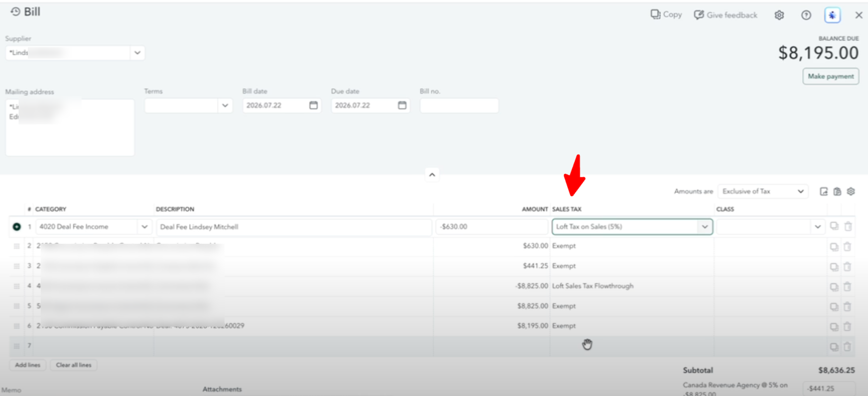Click Clear all lines
Viewport: 868px width, 396px height.
coord(73,365)
